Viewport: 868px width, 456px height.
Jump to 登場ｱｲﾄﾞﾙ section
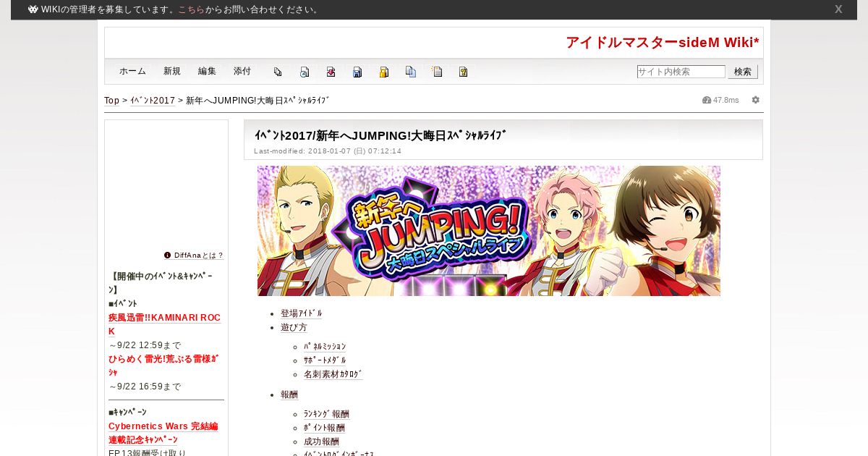pos(302,313)
